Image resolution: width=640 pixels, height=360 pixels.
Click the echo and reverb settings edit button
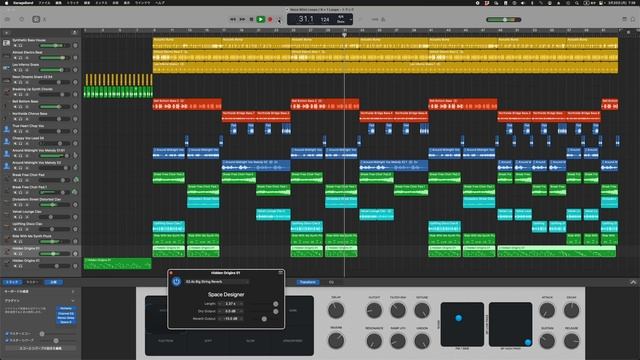tap(40, 348)
